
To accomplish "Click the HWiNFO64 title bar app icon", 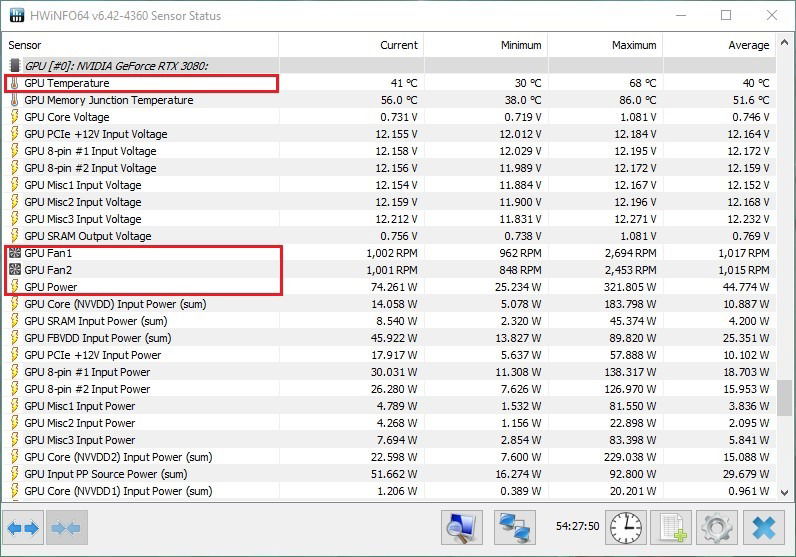I will click(17, 15).
